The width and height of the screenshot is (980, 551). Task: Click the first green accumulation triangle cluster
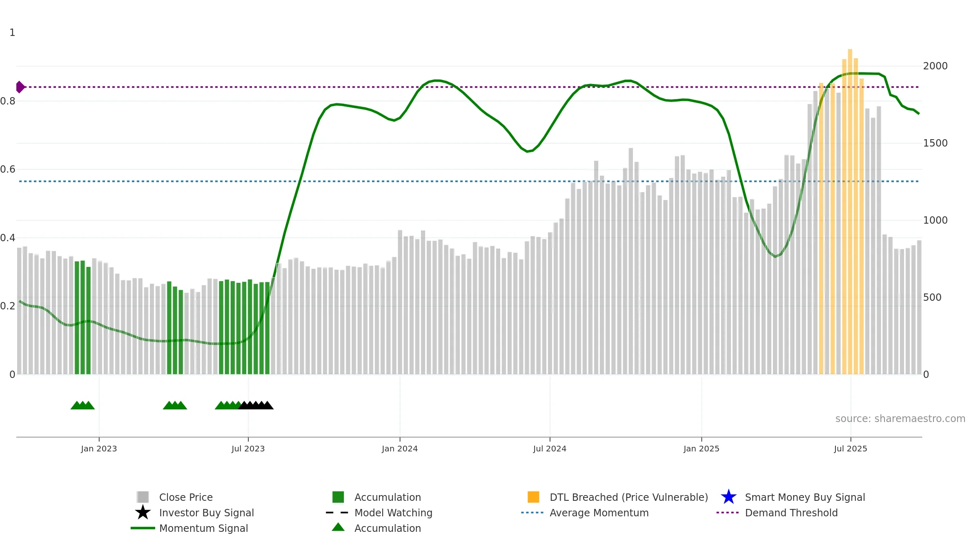tap(82, 405)
